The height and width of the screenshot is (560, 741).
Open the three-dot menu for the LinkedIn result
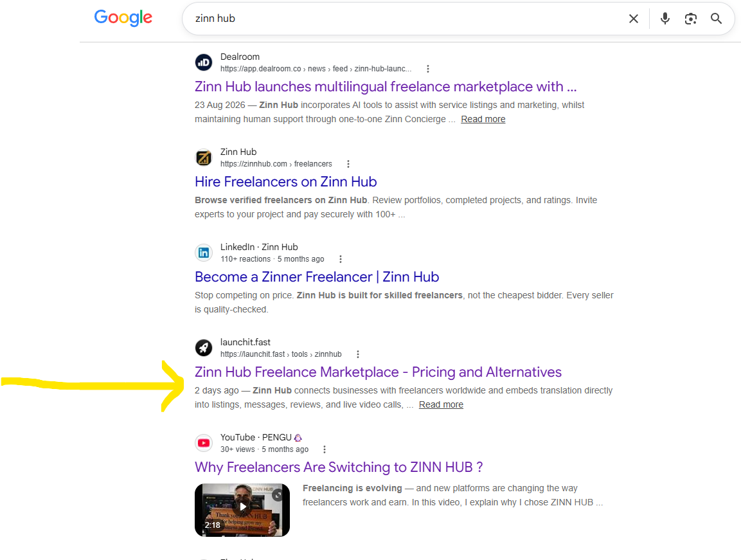tap(341, 259)
